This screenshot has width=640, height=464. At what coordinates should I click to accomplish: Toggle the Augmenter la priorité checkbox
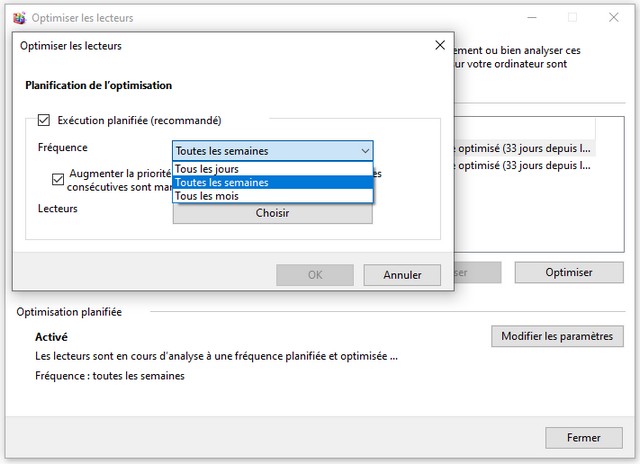coord(58,179)
